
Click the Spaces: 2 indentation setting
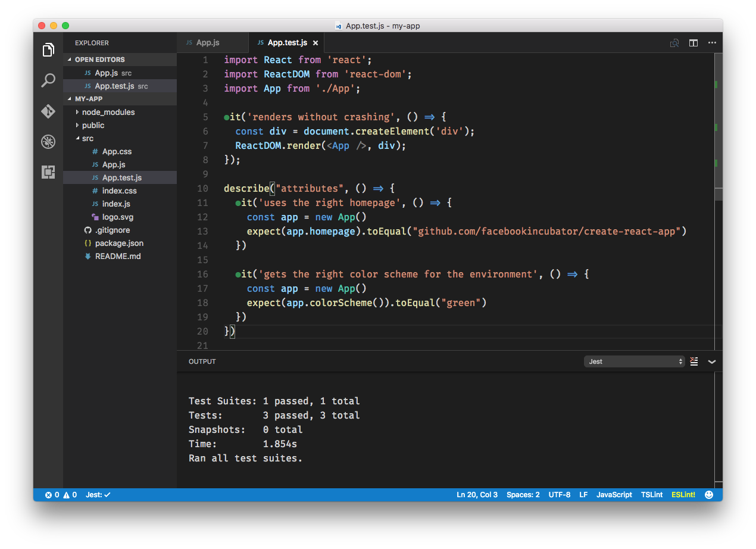tap(523, 494)
